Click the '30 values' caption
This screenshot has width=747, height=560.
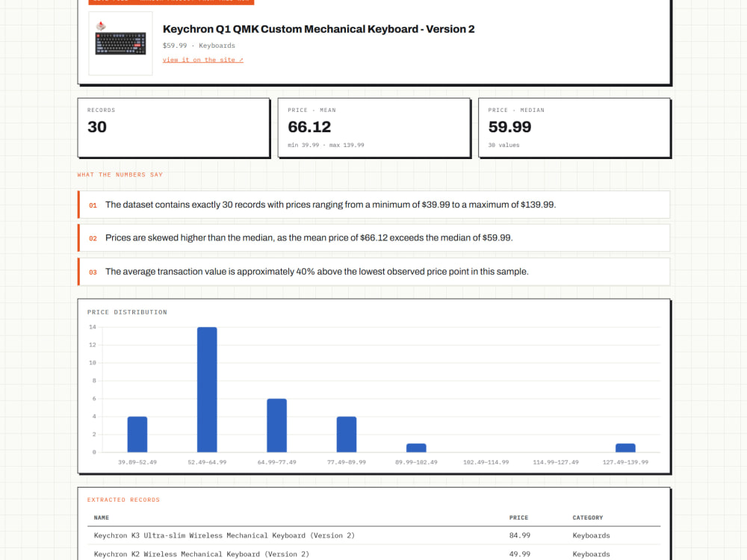coord(503,145)
